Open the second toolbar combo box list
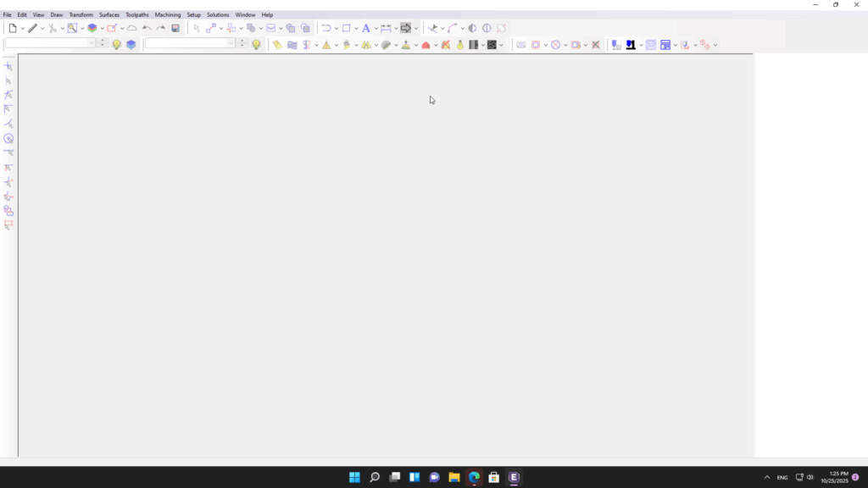The width and height of the screenshot is (868, 488). (231, 43)
